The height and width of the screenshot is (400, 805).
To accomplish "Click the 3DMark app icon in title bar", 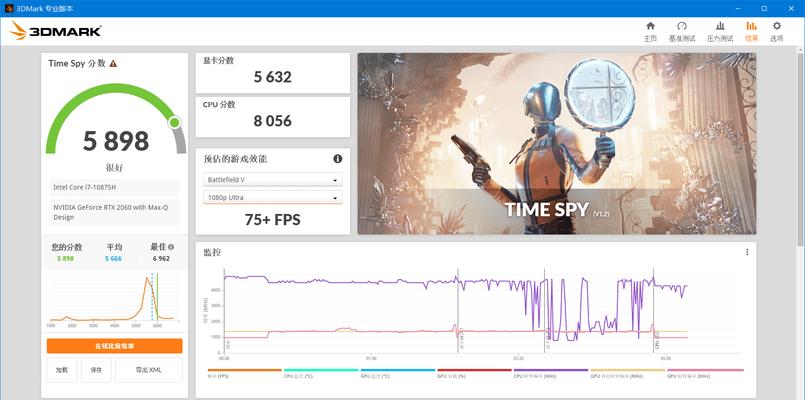I will [x=9, y=8].
